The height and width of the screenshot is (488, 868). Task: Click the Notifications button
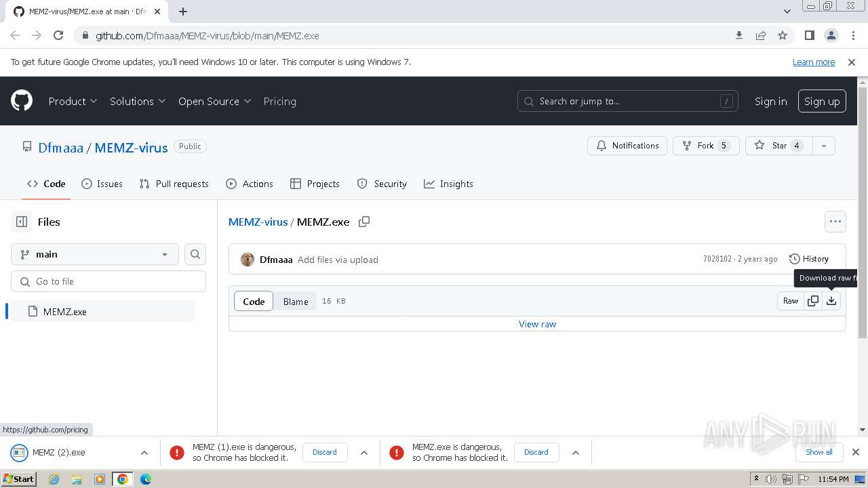tap(627, 146)
